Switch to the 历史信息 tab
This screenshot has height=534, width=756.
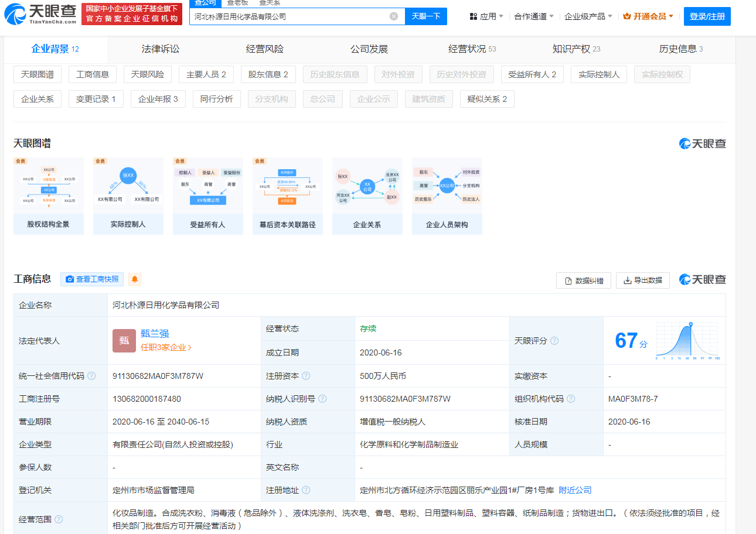click(x=681, y=49)
